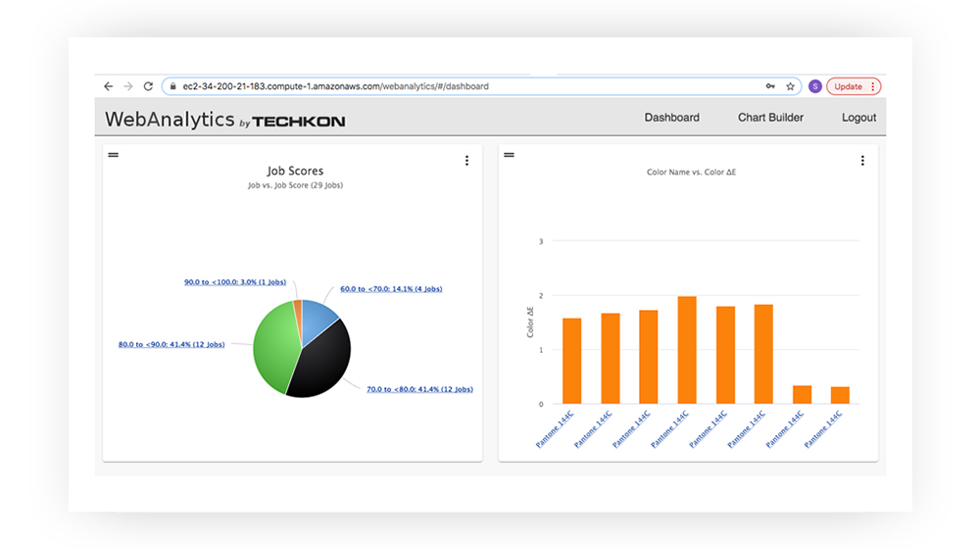Image resolution: width=980 pixels, height=549 pixels.
Task: Click the Chrome Update button
Action: (x=853, y=86)
